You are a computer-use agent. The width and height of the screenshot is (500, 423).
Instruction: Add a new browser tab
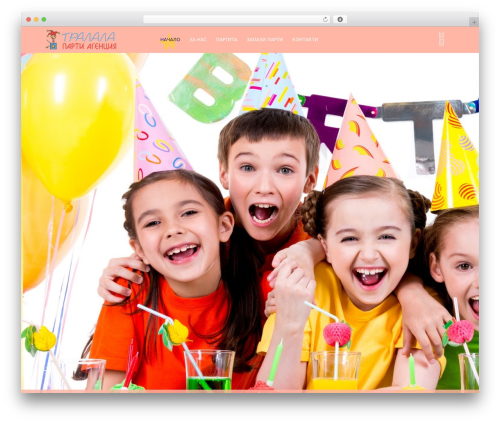click(474, 22)
